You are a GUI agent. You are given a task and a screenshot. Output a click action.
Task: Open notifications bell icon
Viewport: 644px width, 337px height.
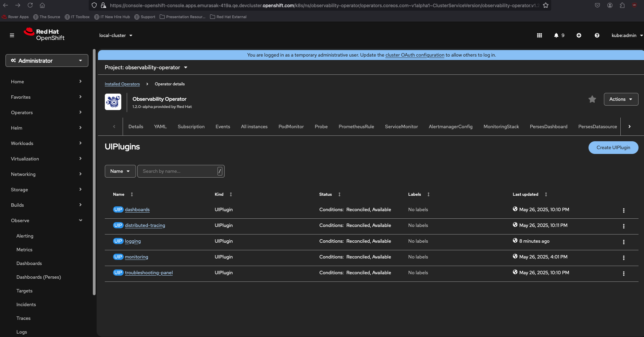click(x=556, y=35)
